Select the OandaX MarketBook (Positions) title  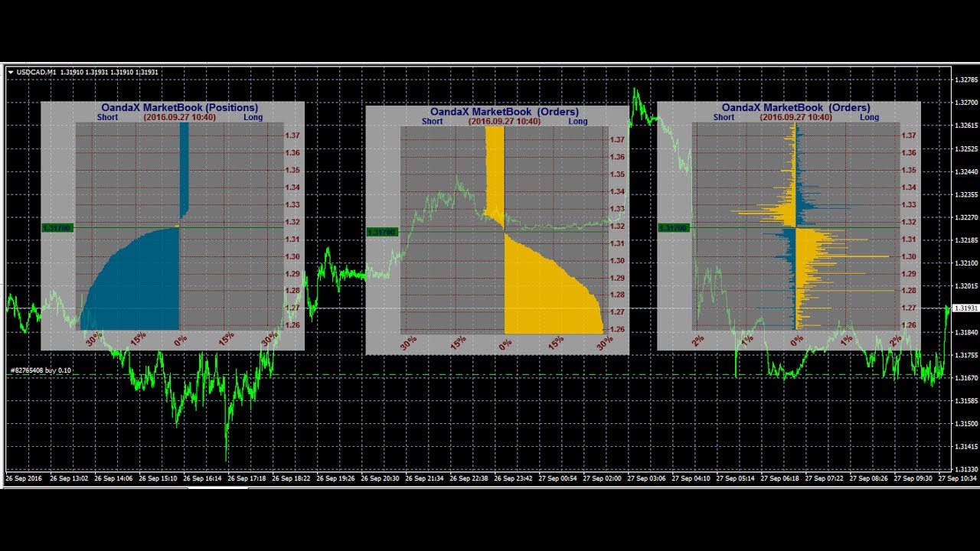tap(180, 108)
